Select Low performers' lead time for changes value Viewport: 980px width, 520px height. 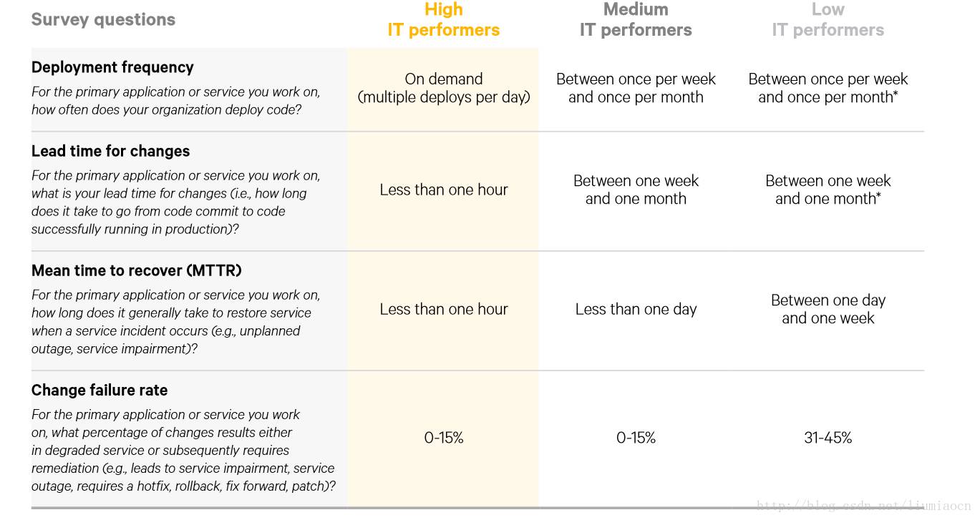[828, 190]
